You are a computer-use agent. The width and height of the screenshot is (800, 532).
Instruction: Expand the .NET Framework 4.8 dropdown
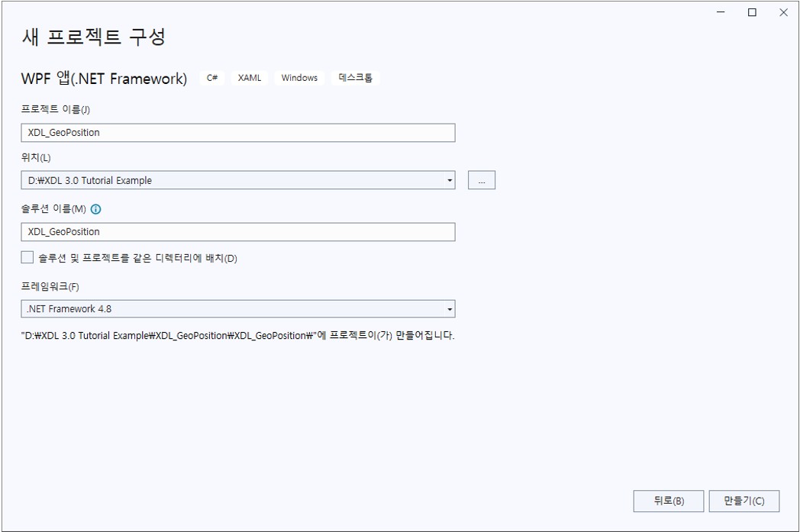pyautogui.click(x=237, y=309)
